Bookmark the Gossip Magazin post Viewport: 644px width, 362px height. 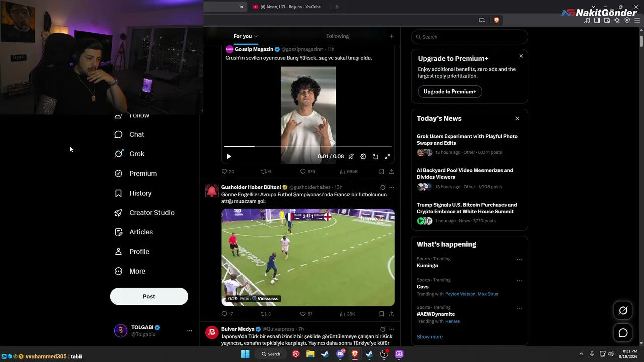382,172
